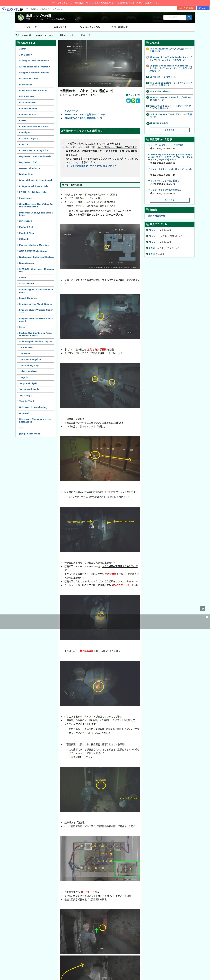Click the ログイン button
This screenshot has height=980, width=210.
point(203,8)
